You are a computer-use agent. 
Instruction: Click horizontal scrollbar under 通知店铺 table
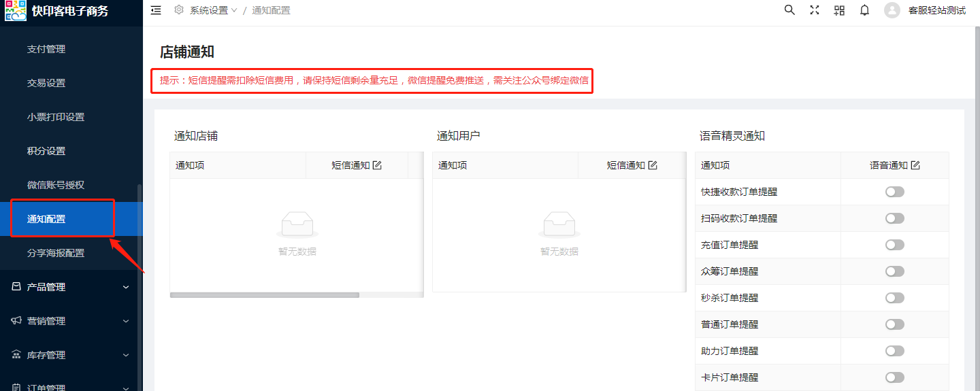tap(265, 295)
